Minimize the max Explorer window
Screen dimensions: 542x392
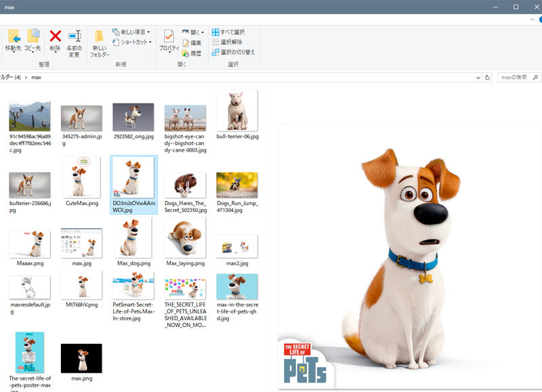coord(496,7)
